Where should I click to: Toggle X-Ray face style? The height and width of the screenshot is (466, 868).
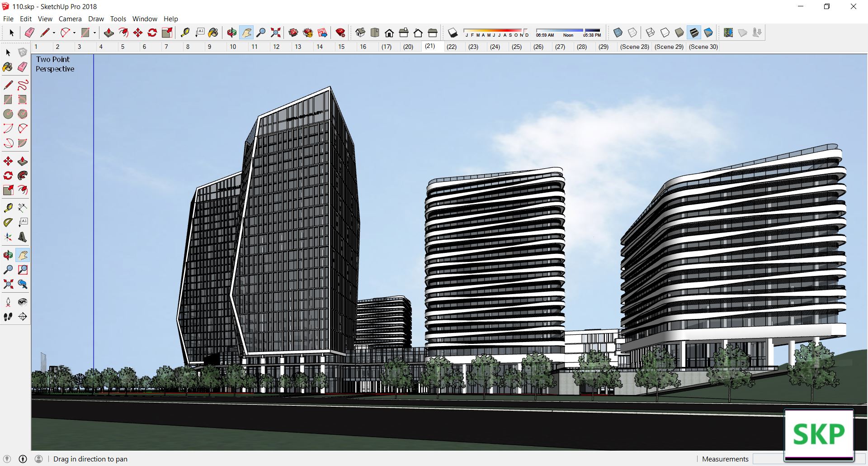[618, 33]
